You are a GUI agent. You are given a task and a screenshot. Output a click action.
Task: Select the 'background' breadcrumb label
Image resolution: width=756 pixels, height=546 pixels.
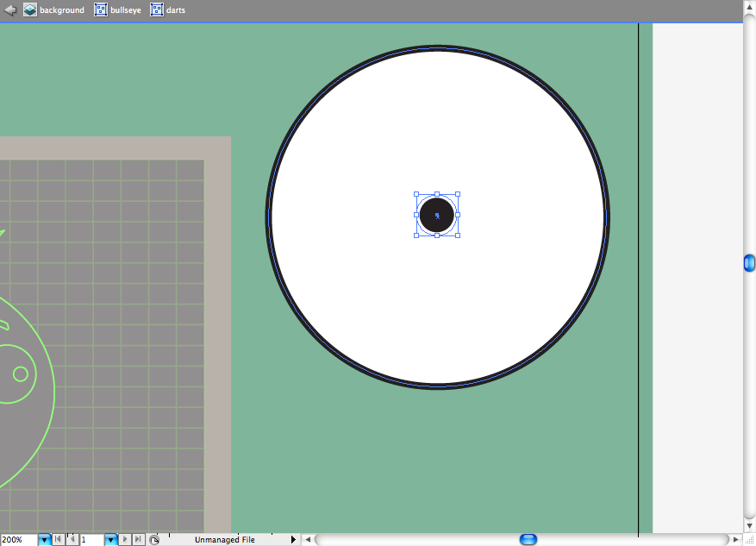coord(62,10)
